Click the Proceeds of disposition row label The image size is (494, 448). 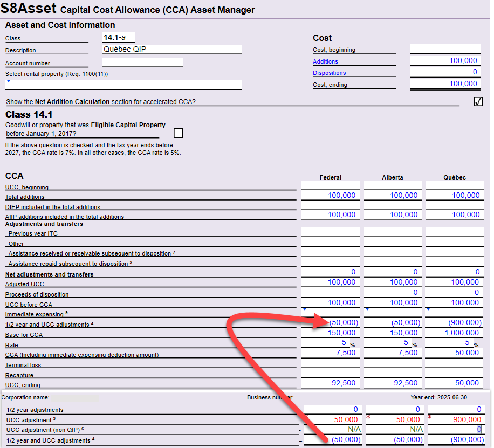[36, 294]
